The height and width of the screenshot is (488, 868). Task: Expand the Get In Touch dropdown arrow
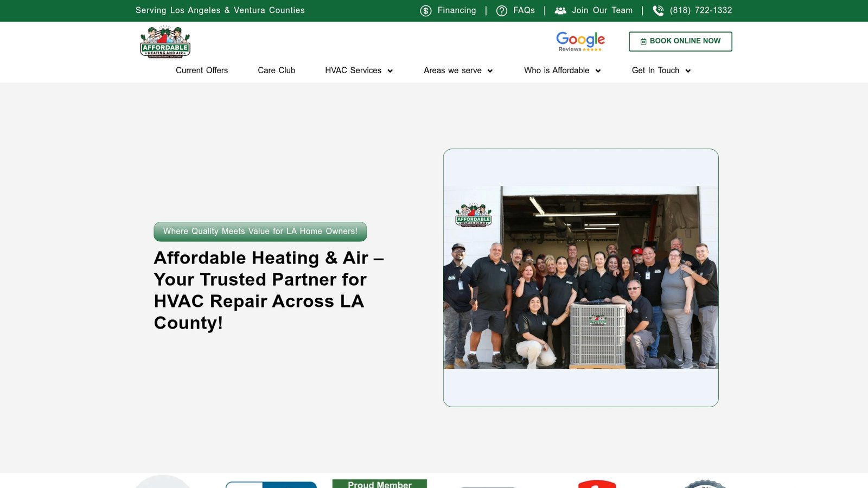click(x=688, y=71)
